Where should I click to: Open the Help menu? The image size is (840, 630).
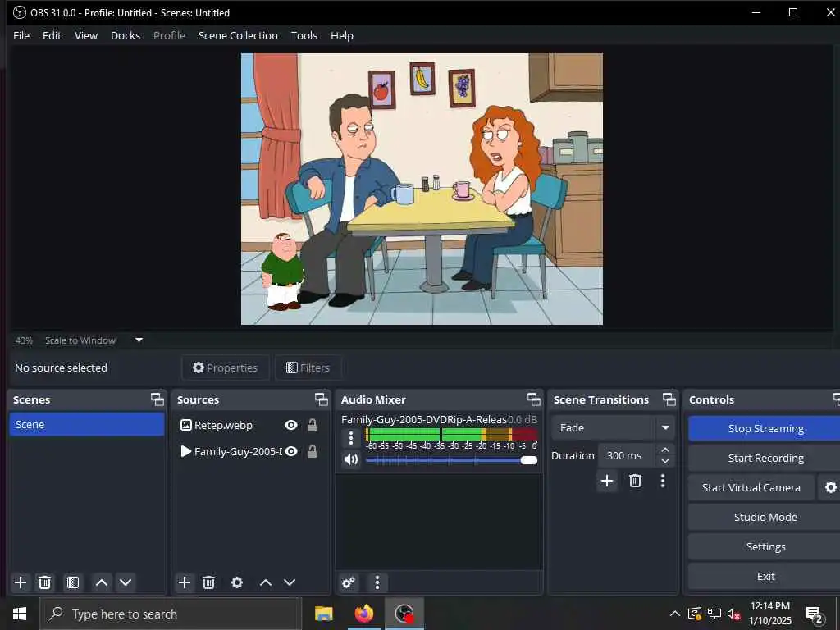click(342, 35)
